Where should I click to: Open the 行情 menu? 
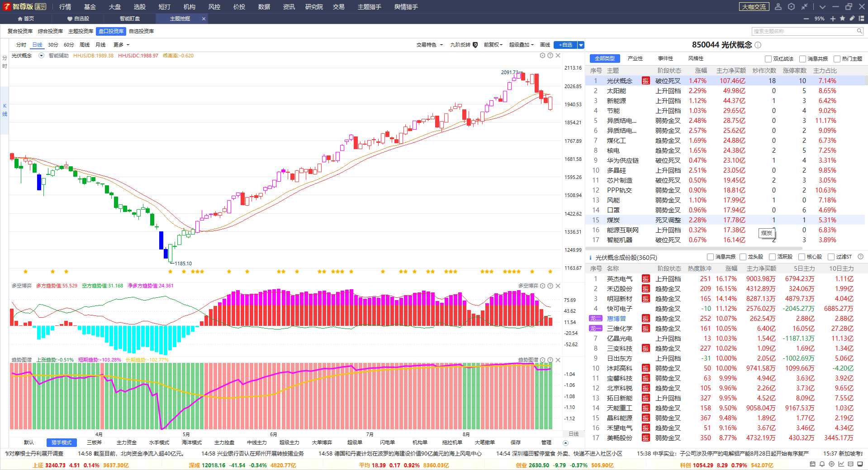pyautogui.click(x=65, y=6)
